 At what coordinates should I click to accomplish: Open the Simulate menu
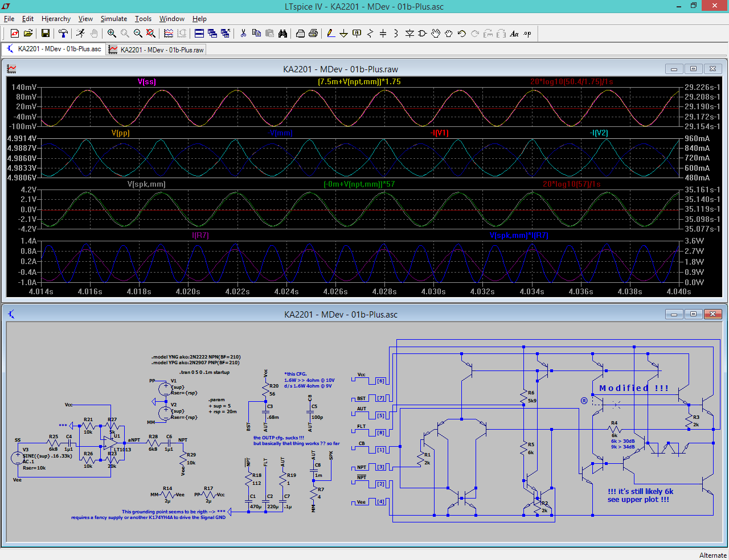point(114,19)
